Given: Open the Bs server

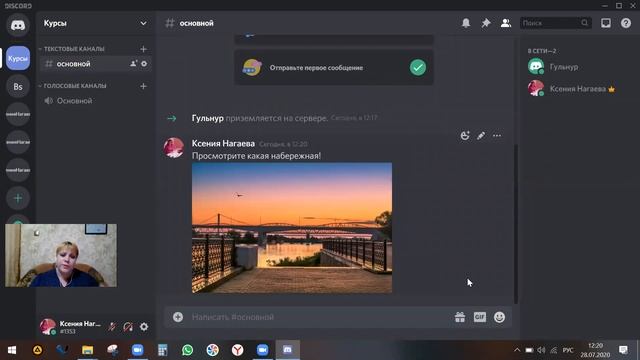Looking at the screenshot, I should point(18,87).
